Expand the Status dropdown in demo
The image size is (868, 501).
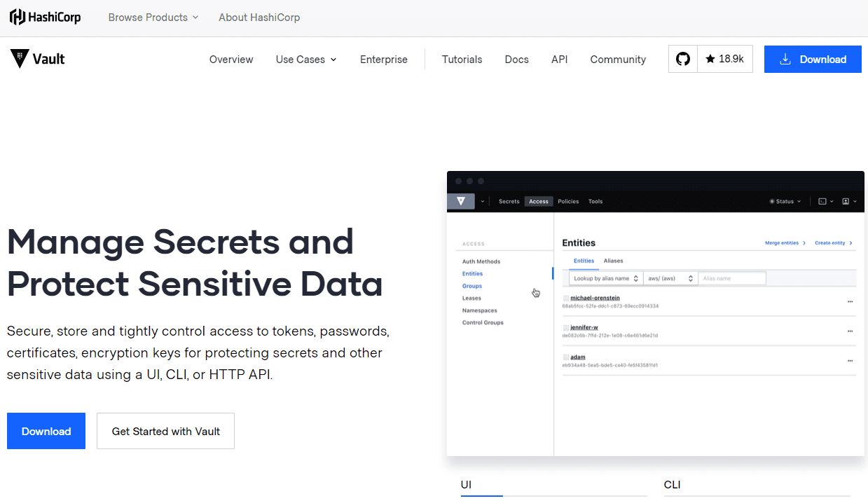point(785,202)
